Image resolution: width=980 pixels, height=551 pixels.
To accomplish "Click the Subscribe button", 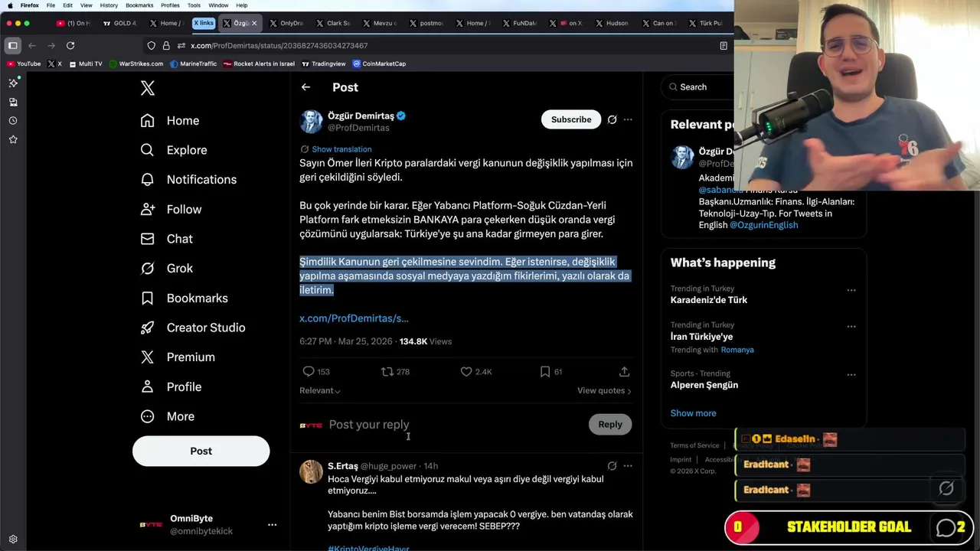I will pyautogui.click(x=571, y=119).
